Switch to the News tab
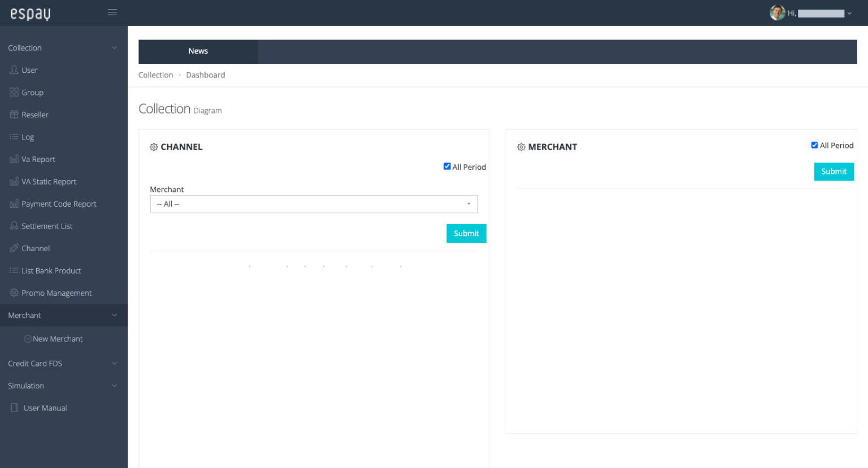 click(198, 51)
